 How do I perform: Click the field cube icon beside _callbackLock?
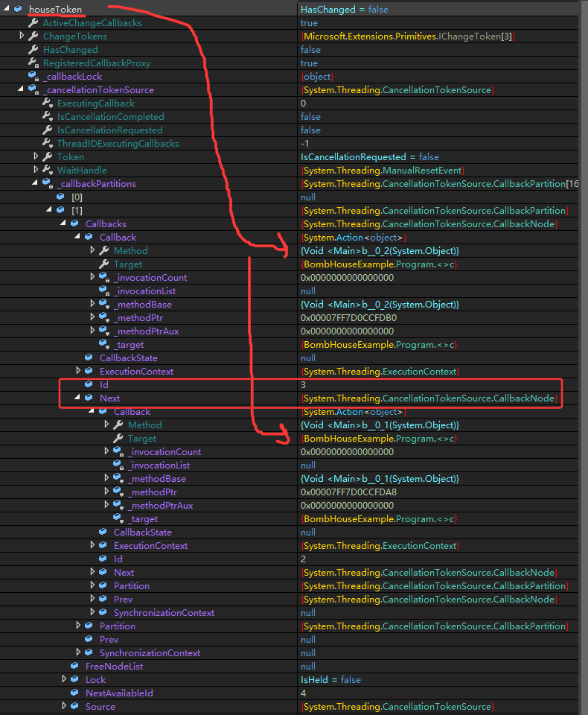tap(33, 77)
